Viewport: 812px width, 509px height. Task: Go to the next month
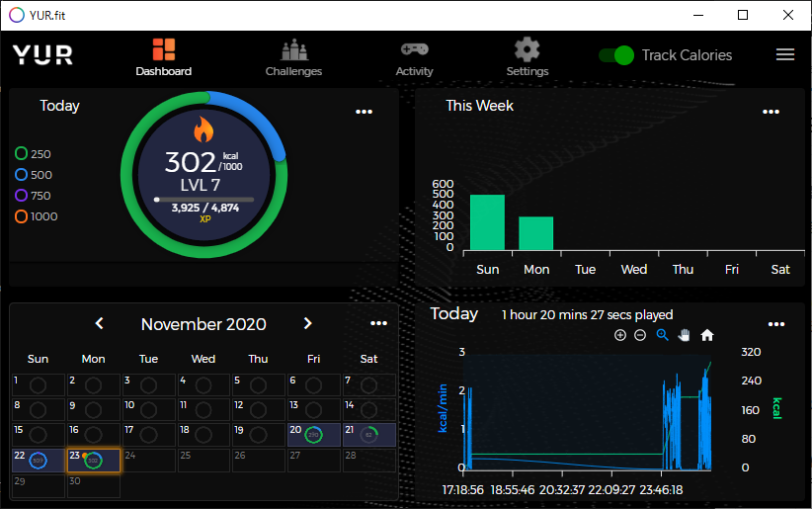coord(307,323)
